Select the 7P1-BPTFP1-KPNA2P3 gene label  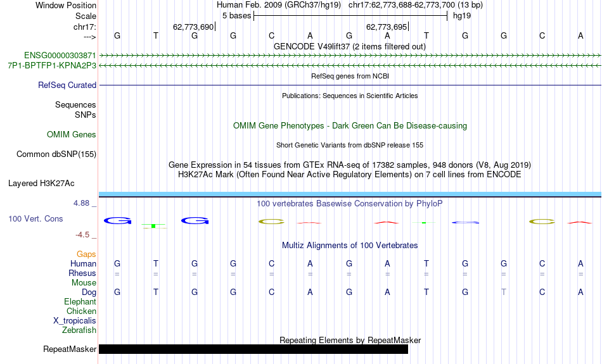[x=52, y=66]
